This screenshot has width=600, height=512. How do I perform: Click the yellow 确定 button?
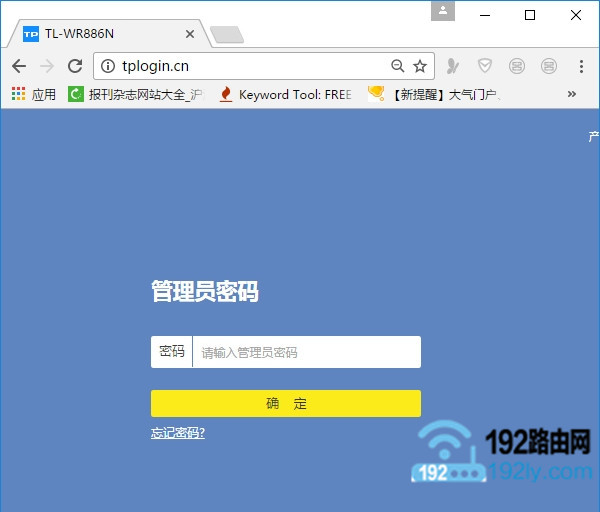tap(286, 403)
